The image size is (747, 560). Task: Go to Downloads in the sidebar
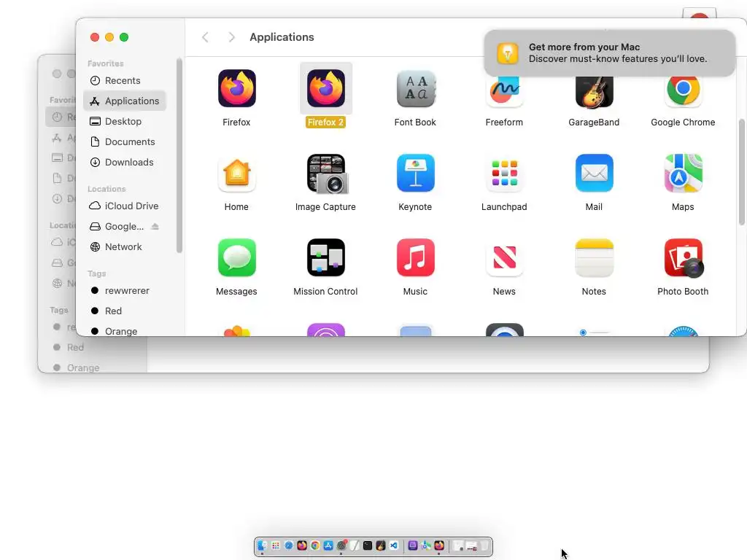[125, 163]
